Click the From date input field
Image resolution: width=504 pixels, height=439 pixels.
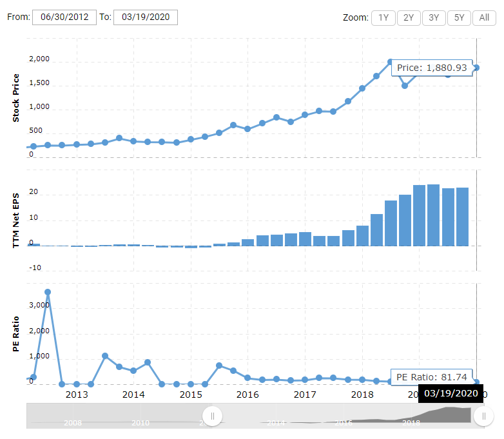coord(64,17)
